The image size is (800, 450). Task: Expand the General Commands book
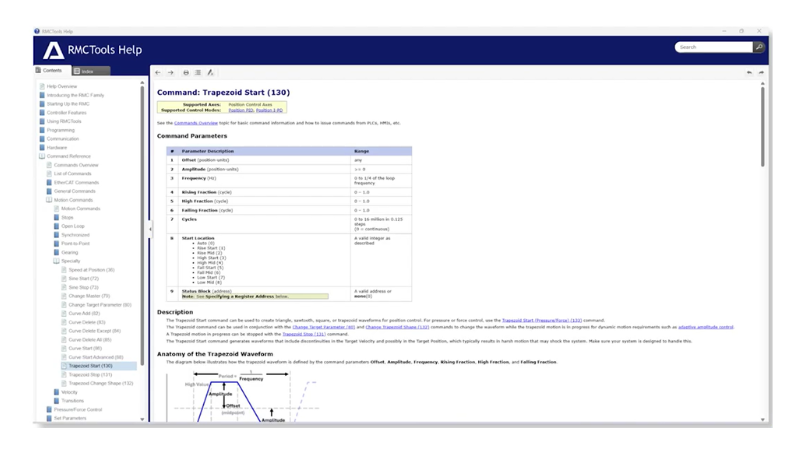pos(49,191)
